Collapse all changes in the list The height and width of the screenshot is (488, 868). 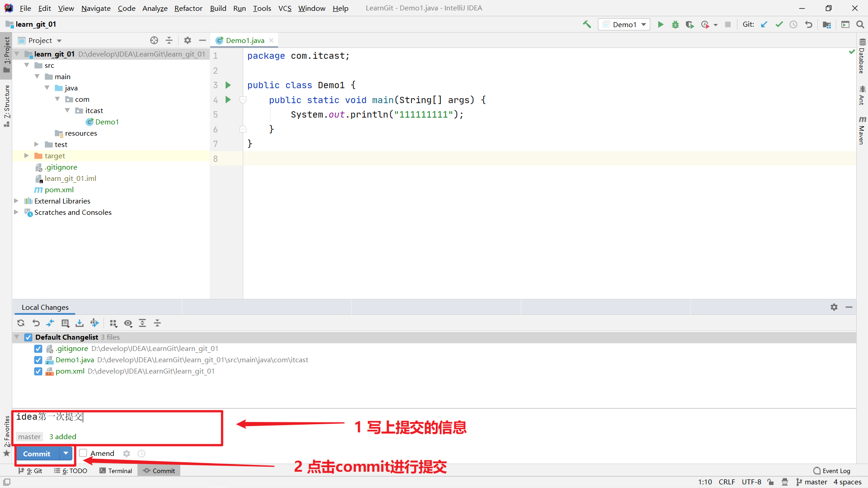tap(157, 323)
